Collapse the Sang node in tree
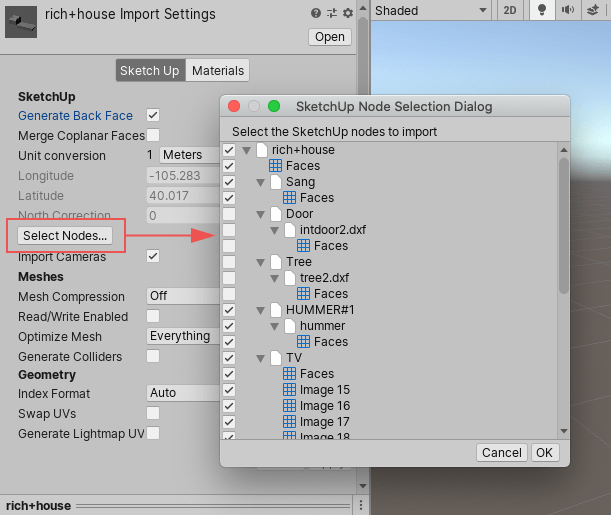611x515 pixels. [x=261, y=182]
